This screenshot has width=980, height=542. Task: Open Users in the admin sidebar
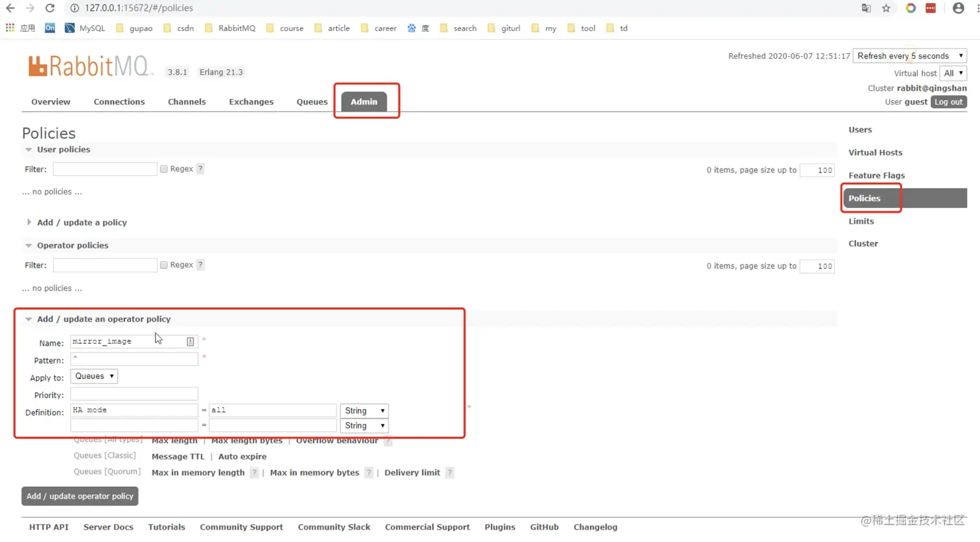[860, 130]
